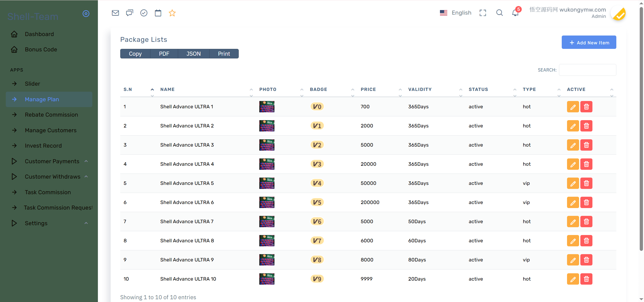Click the Add New Item button
This screenshot has height=302, width=644.
pos(589,43)
